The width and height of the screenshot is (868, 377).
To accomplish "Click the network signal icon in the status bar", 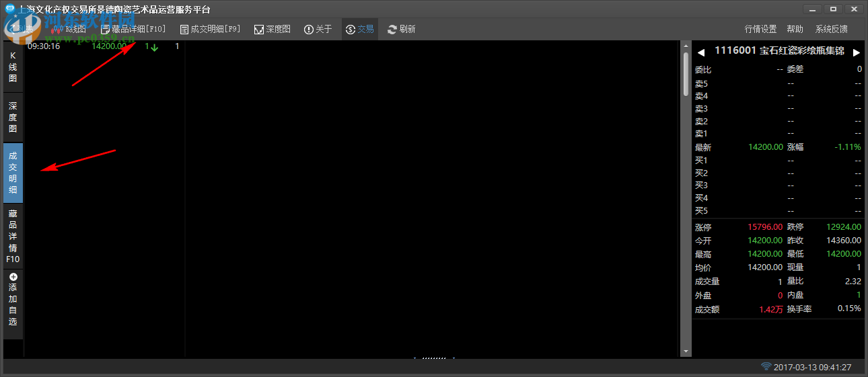I will (x=766, y=367).
